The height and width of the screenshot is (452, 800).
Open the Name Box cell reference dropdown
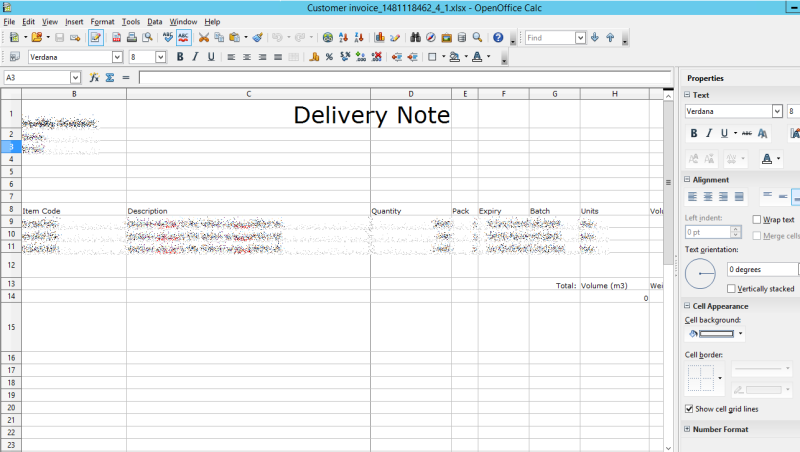[x=75, y=77]
